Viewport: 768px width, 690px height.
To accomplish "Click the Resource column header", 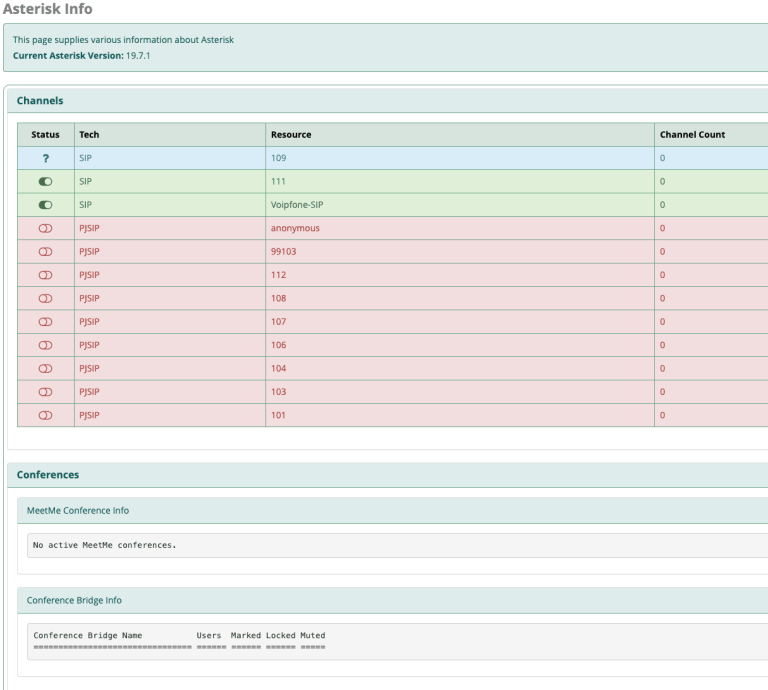I will point(291,135).
